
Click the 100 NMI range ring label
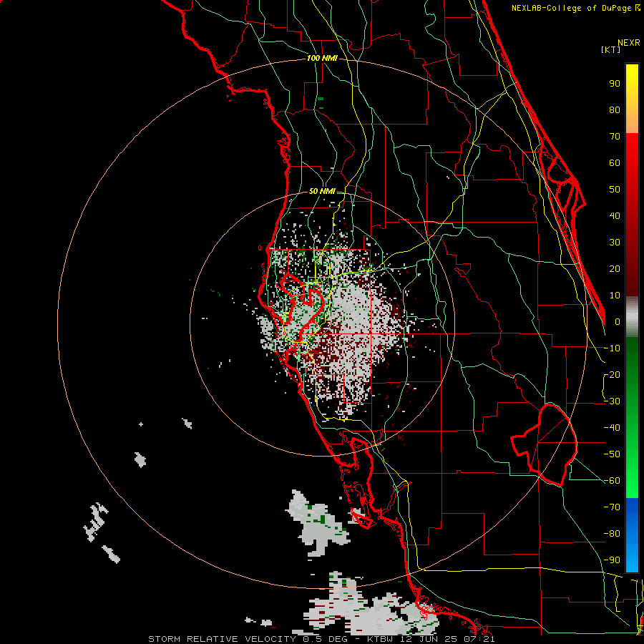pos(322,58)
